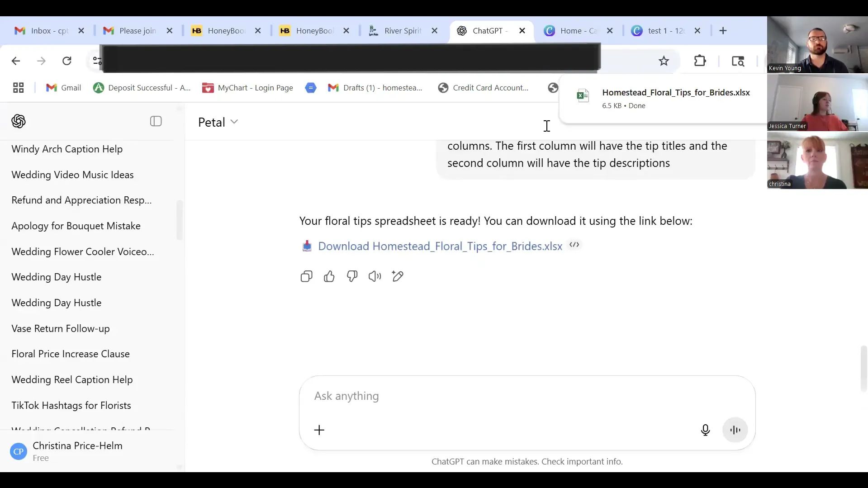
Task: Download Homestead_Floral_Tips_for_Brides.xlsx link
Action: click(440, 246)
